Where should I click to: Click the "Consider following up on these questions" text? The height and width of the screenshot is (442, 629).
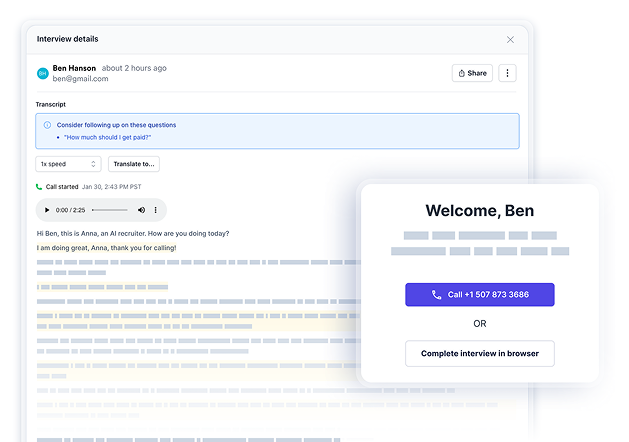tap(116, 125)
